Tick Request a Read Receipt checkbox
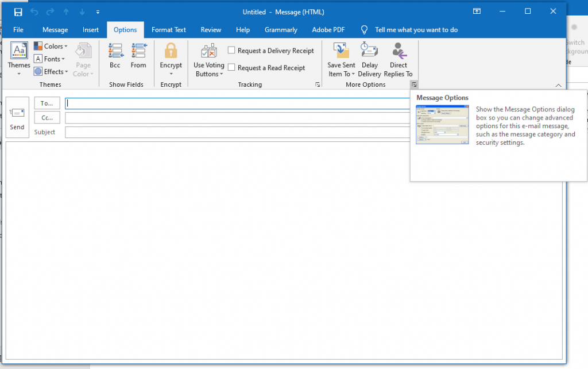Image resolution: width=588 pixels, height=369 pixels. coord(231,68)
